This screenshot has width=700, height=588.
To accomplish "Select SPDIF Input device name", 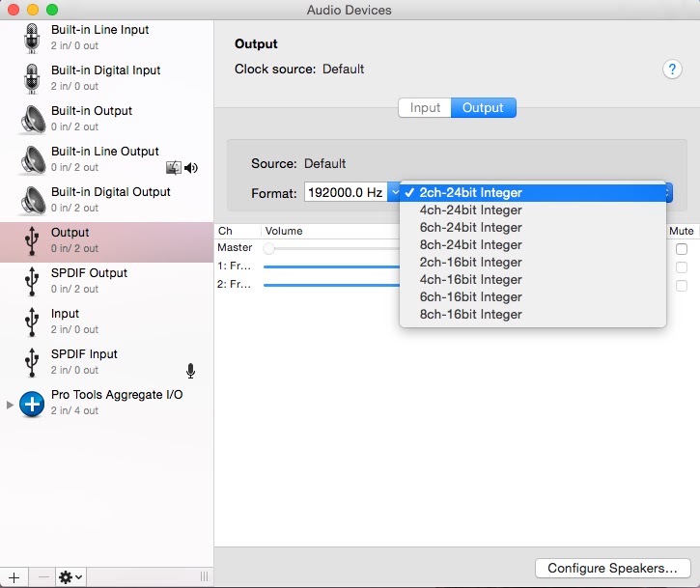I will pos(84,354).
